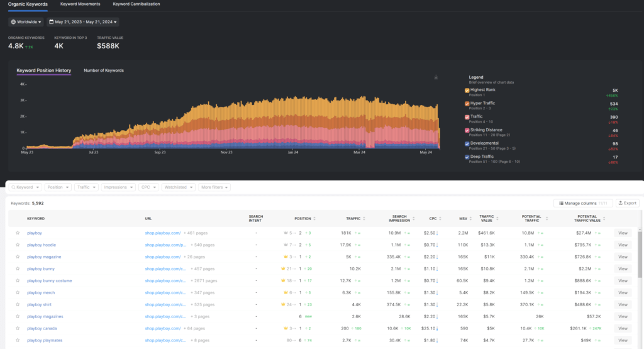Sort by CPC column arrows
644x349 pixels.
(x=440, y=219)
